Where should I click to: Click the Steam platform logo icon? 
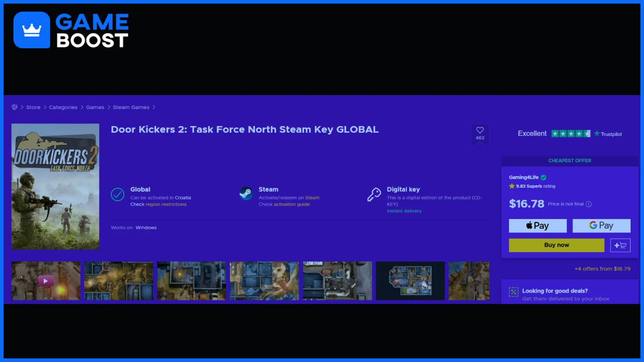[x=246, y=194]
